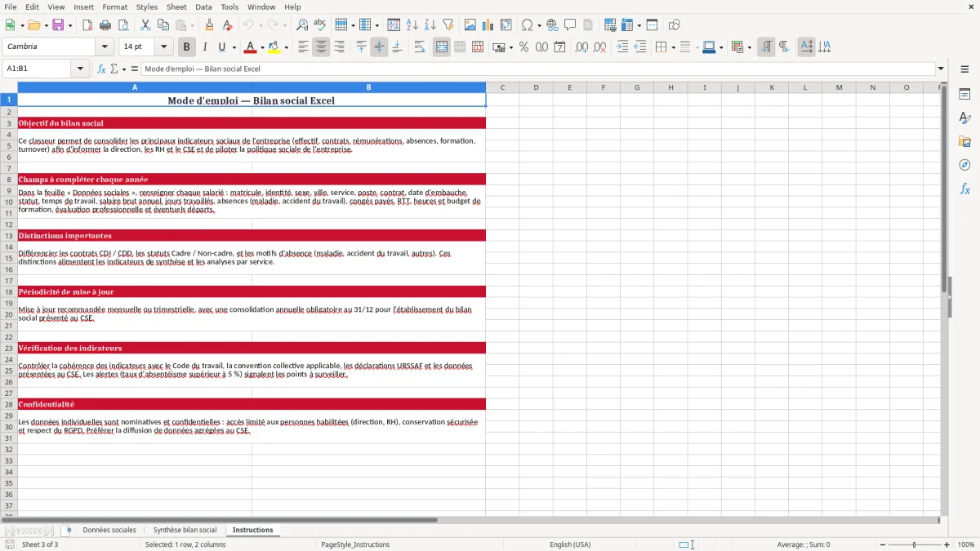Open Conditional Formatting dropdown arrow

click(748, 47)
